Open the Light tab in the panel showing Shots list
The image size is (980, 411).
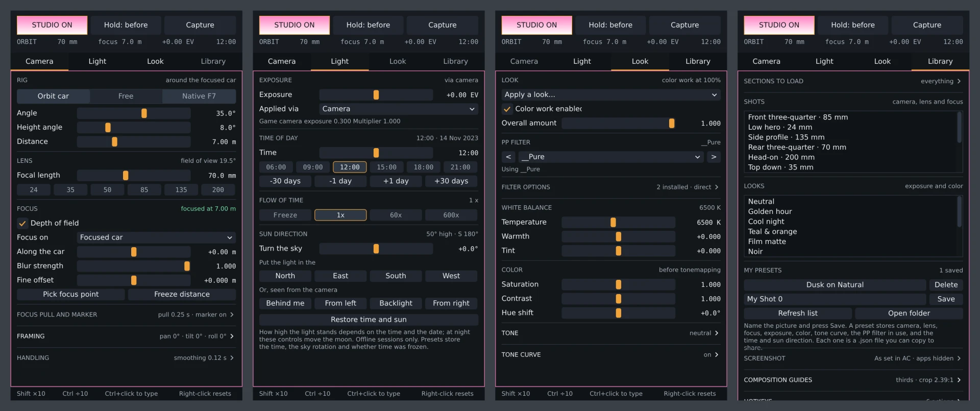pyautogui.click(x=824, y=61)
